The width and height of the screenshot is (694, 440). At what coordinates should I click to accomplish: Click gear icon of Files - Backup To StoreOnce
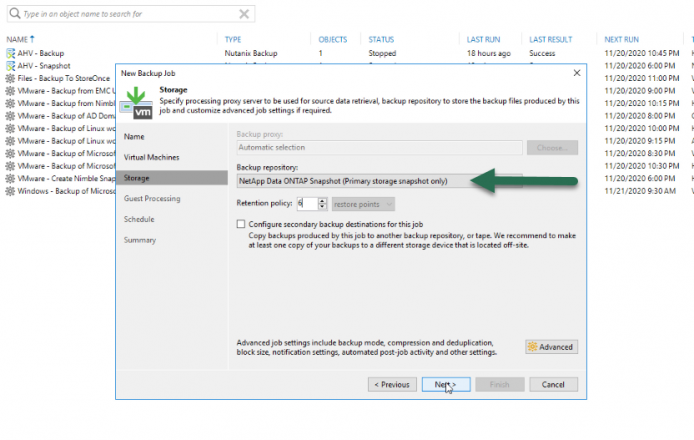pos(10,78)
